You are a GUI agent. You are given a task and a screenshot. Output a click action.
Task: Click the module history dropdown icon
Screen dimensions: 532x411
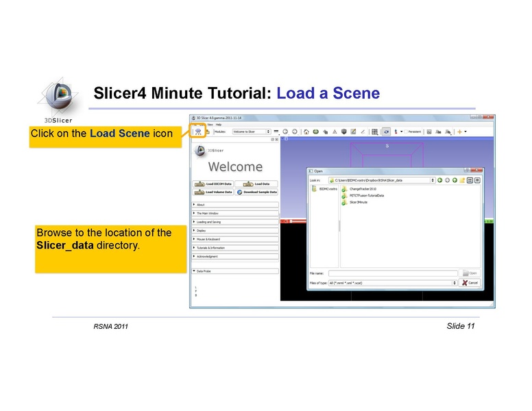click(x=276, y=132)
